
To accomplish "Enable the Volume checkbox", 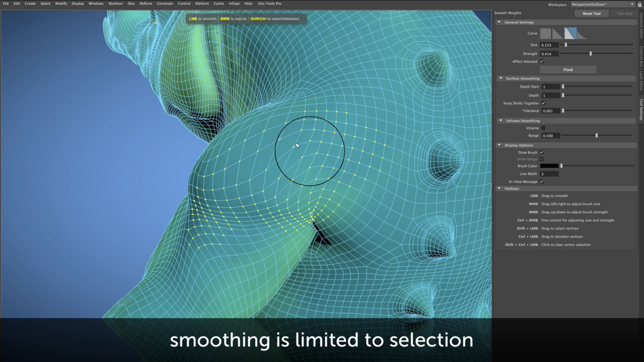I will click(x=543, y=128).
